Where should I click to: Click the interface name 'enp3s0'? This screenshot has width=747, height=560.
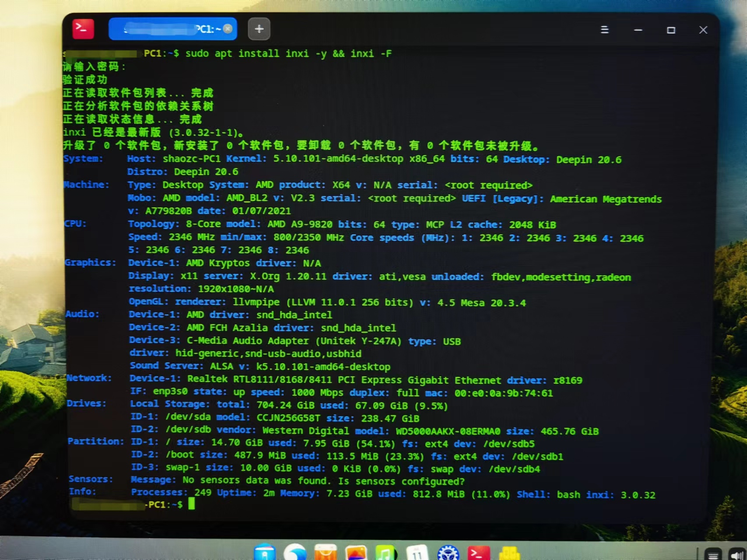click(x=170, y=391)
